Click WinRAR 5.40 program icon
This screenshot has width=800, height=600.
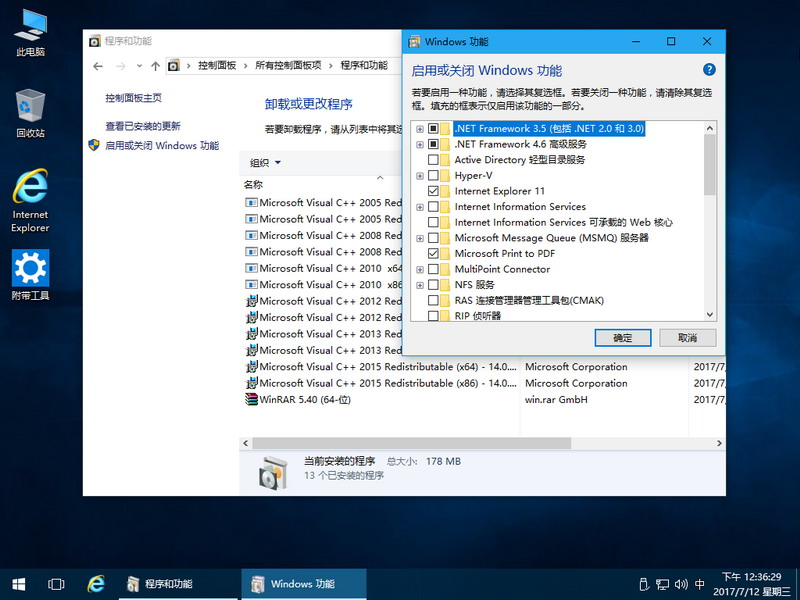click(x=251, y=399)
